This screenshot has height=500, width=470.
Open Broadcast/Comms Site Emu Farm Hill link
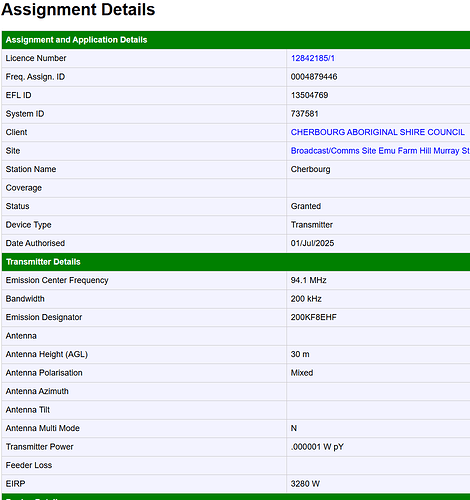point(380,151)
